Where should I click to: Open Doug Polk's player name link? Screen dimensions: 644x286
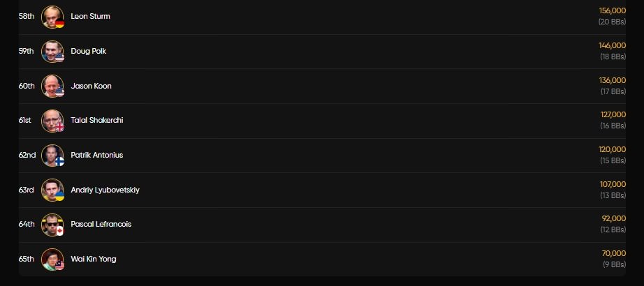[89, 52]
